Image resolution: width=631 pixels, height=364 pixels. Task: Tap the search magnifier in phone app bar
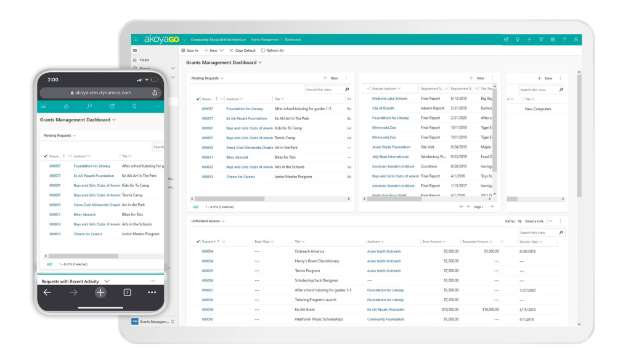89,106
